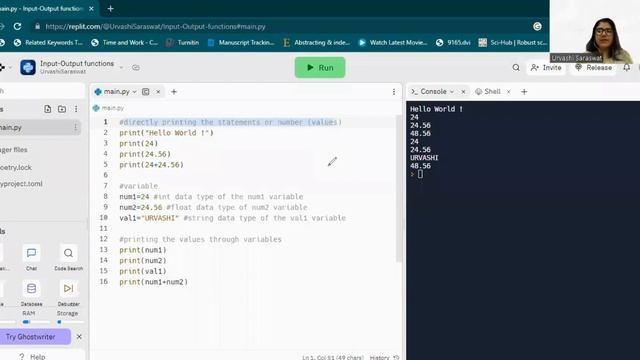Image resolution: width=640 pixels, height=360 pixels.
Task: Click the console prompt input
Action: pyautogui.click(x=420, y=174)
